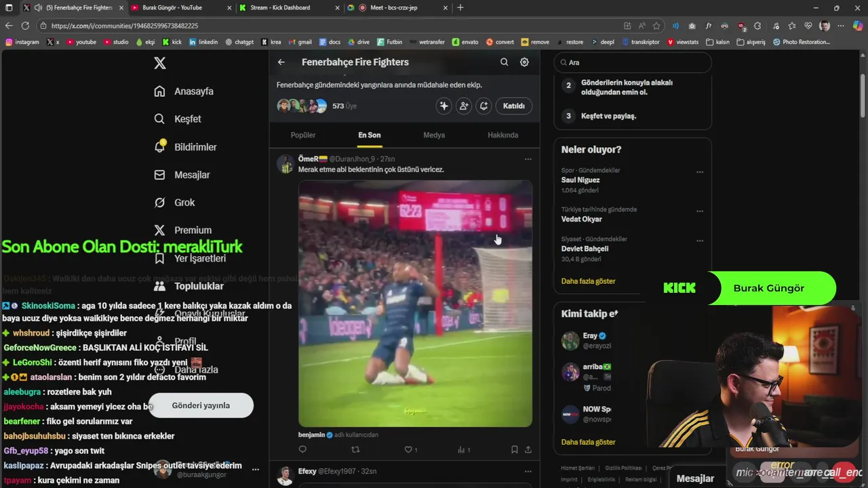Click Daha fazla göster under trends
Image resolution: width=868 pixels, height=488 pixels.
tap(588, 281)
